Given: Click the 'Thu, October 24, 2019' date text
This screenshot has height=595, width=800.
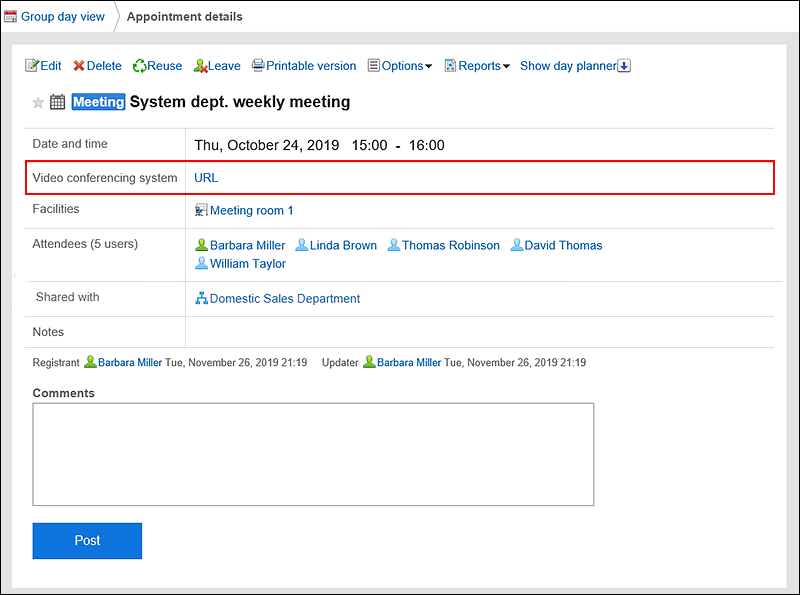Looking at the screenshot, I should (266, 145).
